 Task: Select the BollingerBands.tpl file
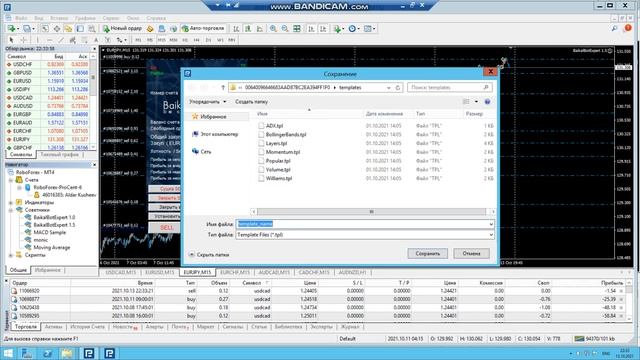pyautogui.click(x=286, y=134)
